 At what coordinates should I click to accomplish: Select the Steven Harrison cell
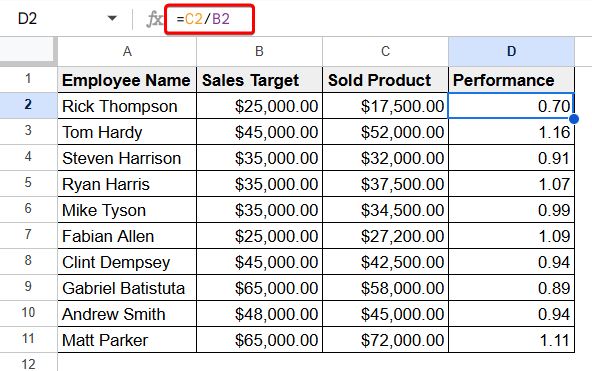[127, 158]
